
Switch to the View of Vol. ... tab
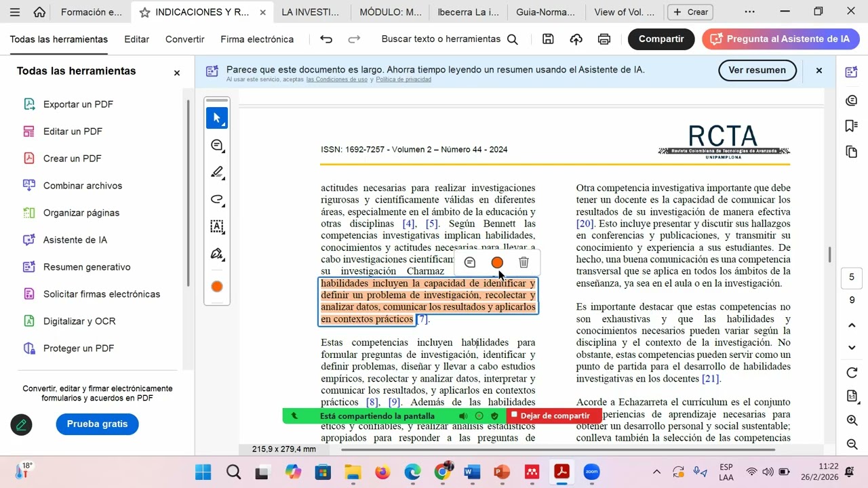coord(625,12)
